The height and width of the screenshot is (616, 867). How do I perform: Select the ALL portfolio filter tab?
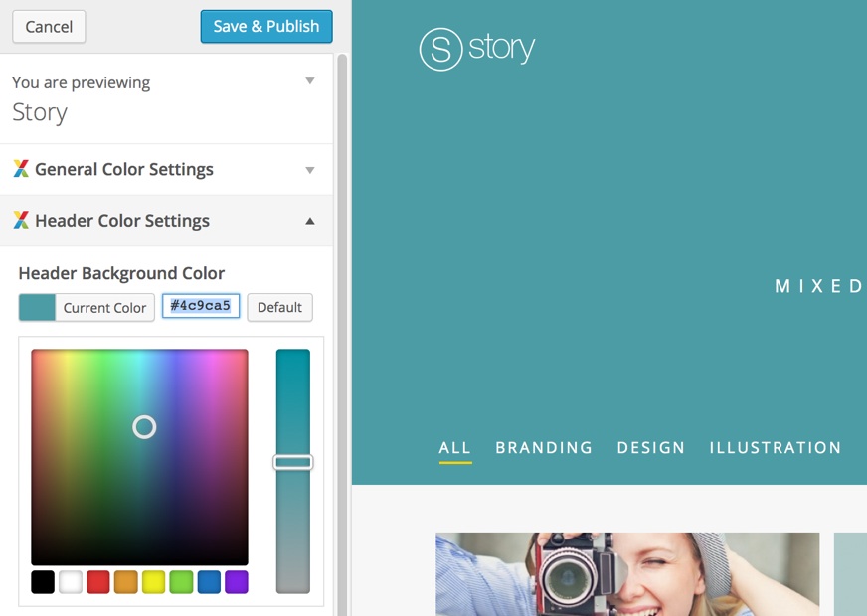455,448
